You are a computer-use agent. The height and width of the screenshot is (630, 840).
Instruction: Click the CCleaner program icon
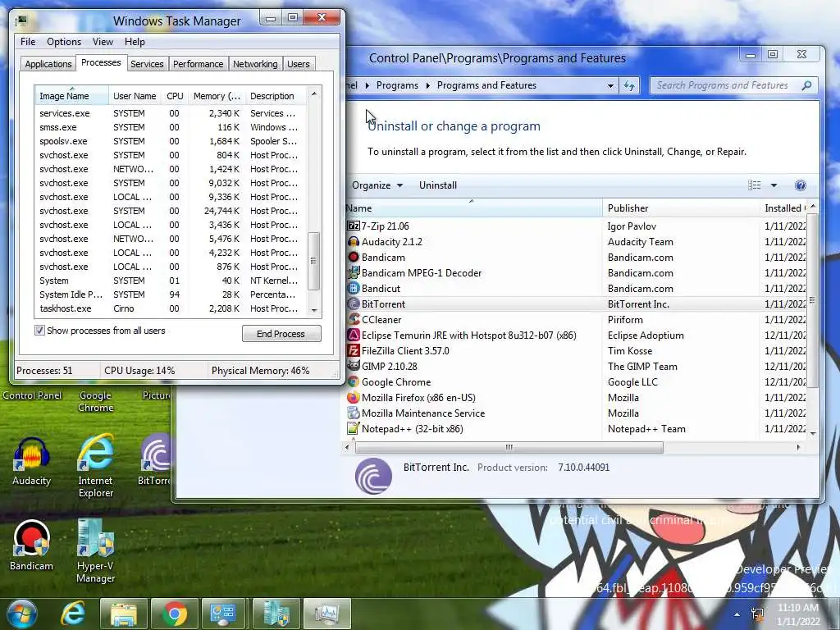click(353, 319)
